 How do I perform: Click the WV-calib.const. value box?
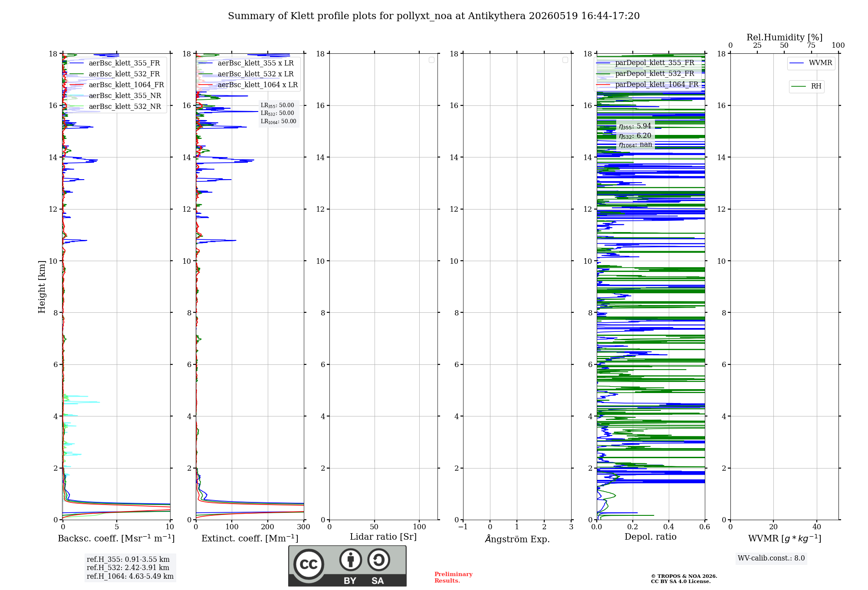click(771, 558)
